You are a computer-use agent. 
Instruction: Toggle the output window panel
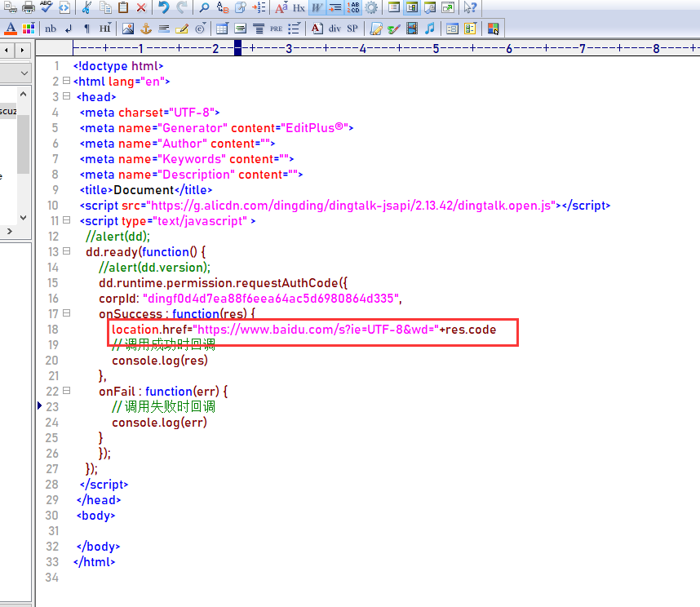[430, 7]
